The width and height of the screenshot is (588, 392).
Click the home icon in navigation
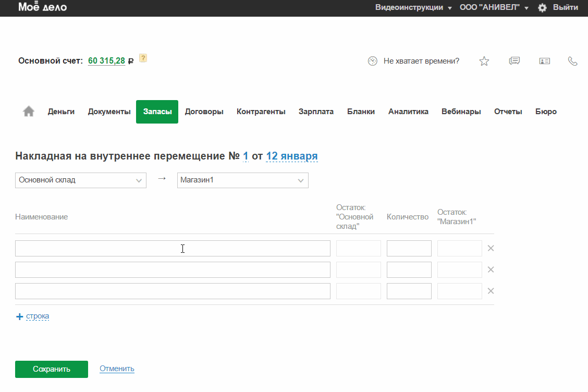[29, 112]
